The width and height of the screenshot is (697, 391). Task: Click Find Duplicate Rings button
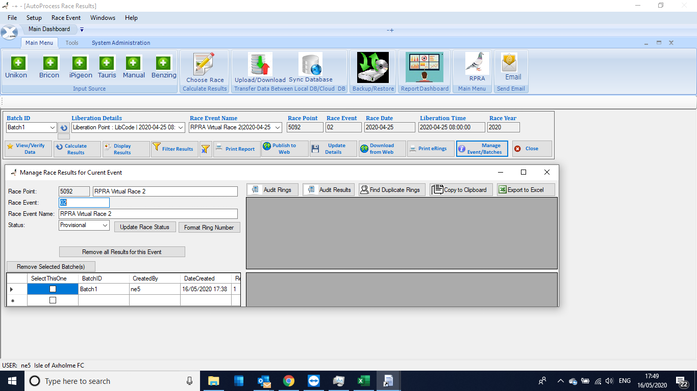point(392,190)
